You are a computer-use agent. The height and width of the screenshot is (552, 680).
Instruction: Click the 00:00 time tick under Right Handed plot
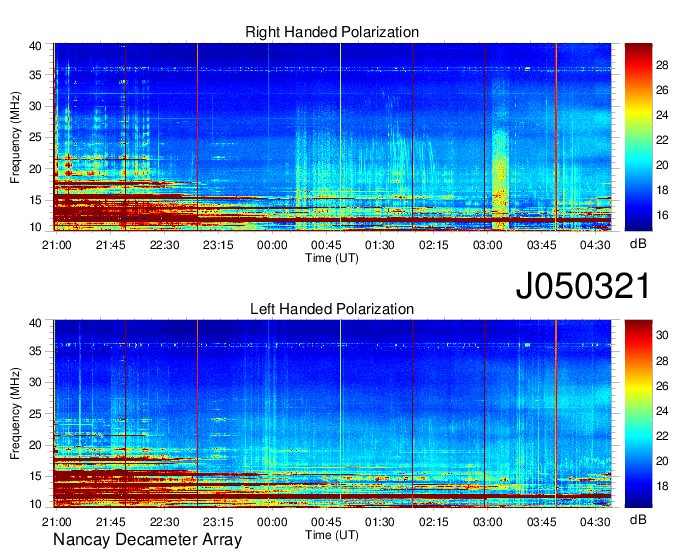(272, 245)
